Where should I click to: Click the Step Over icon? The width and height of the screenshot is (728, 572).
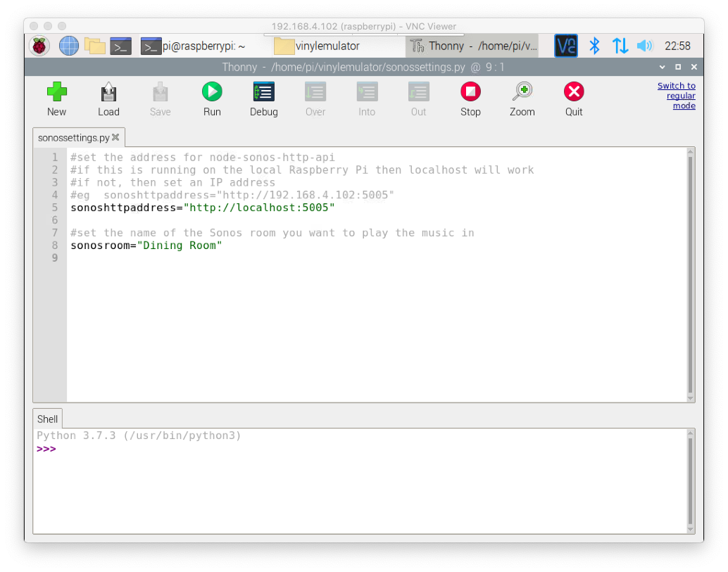[x=315, y=92]
